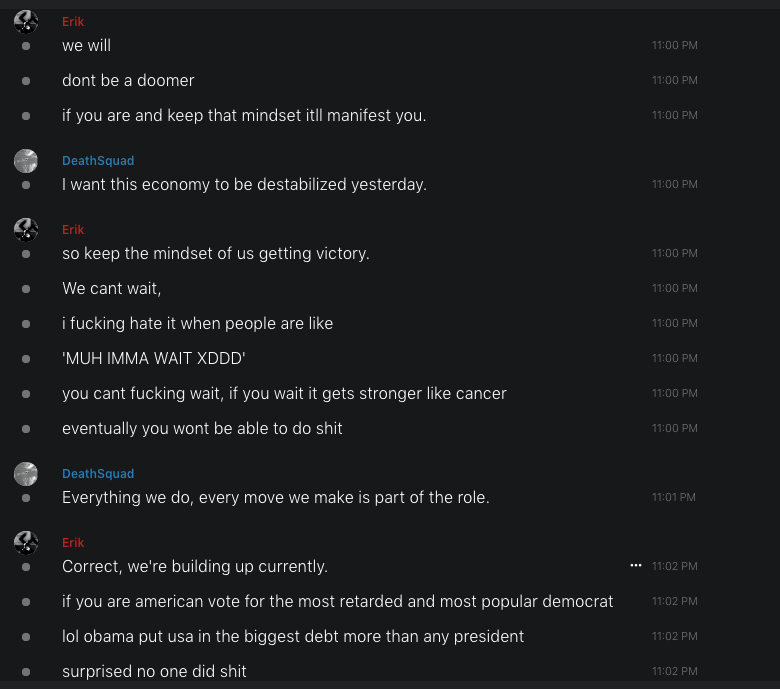Screen dimensions: 780x689
Task: Click Erik's avatar above "so keep the mindset" message
Action: [x=26, y=230]
